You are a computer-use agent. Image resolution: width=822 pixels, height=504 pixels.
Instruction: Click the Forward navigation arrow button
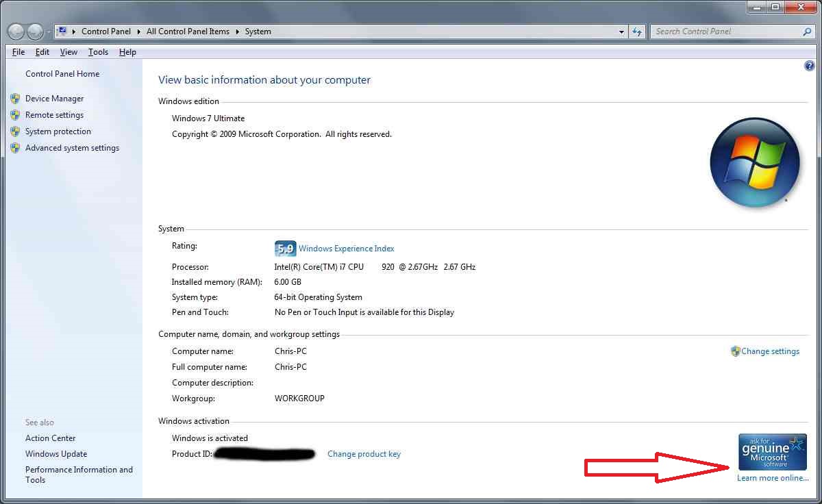[35, 32]
